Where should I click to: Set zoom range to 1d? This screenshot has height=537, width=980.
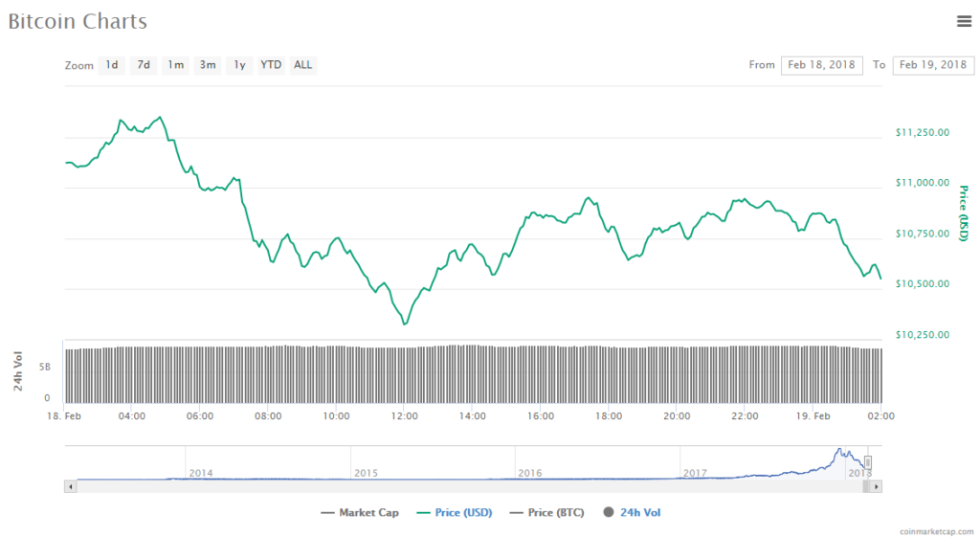point(112,65)
